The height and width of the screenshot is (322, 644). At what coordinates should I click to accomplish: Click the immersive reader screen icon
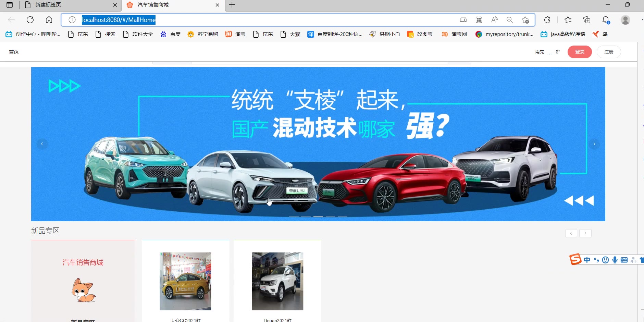(x=463, y=20)
